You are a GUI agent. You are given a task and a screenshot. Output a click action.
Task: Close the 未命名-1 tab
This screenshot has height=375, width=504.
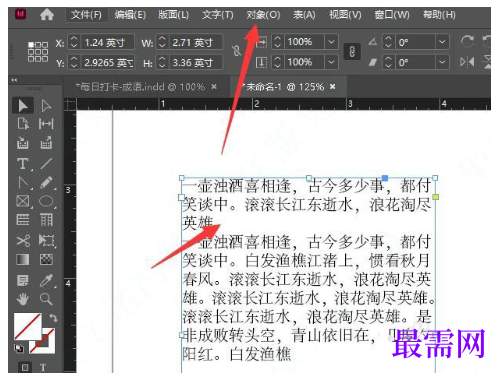point(332,87)
